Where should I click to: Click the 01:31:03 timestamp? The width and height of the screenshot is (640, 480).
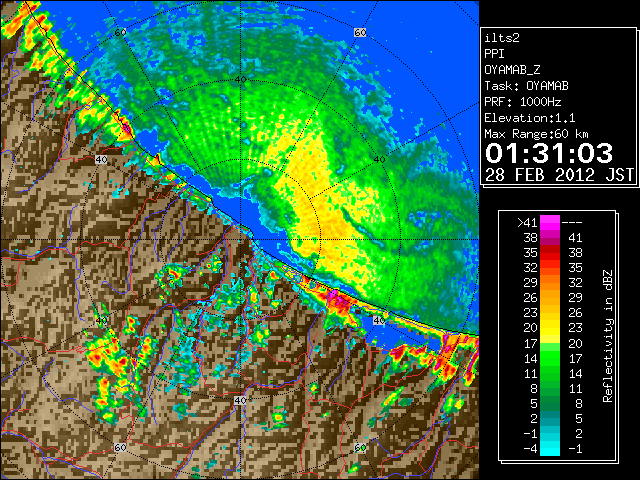point(549,153)
